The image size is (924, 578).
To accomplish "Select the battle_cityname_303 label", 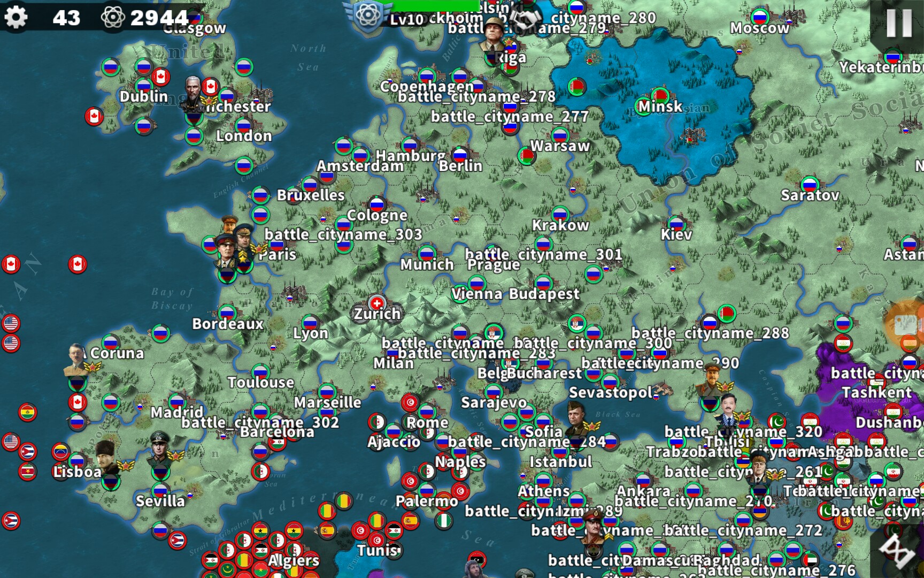I will tap(343, 234).
